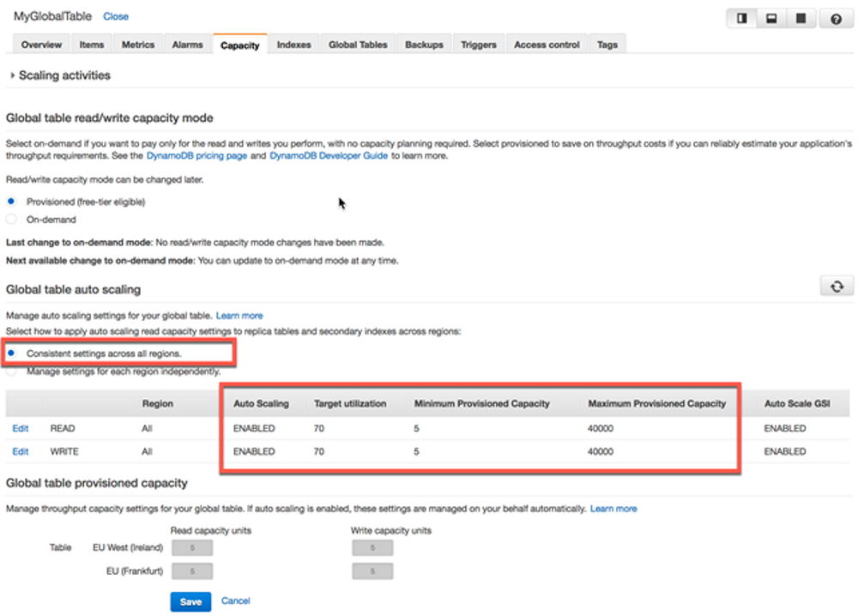This screenshot has height=616, width=858.
Task: Switch to the Metrics tab
Action: (x=138, y=44)
